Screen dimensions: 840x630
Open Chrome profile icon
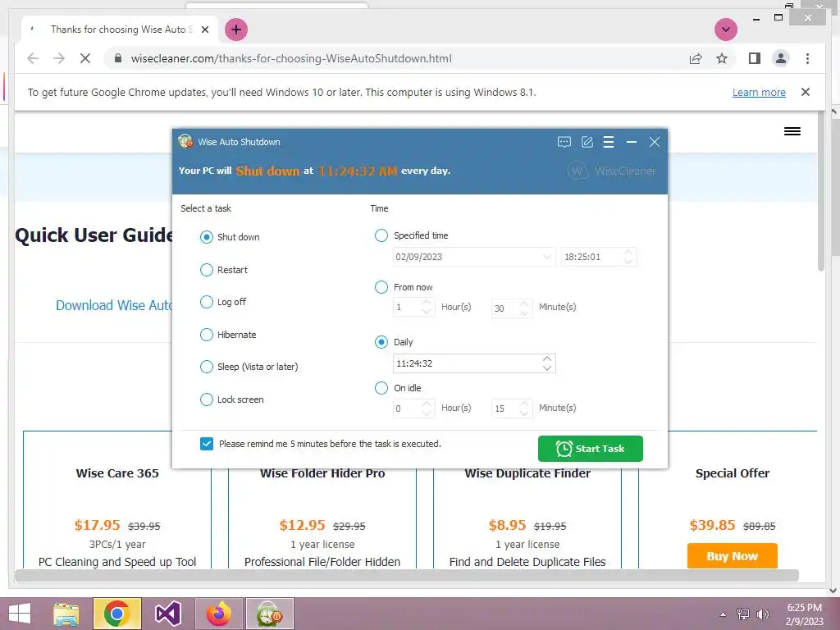point(781,58)
